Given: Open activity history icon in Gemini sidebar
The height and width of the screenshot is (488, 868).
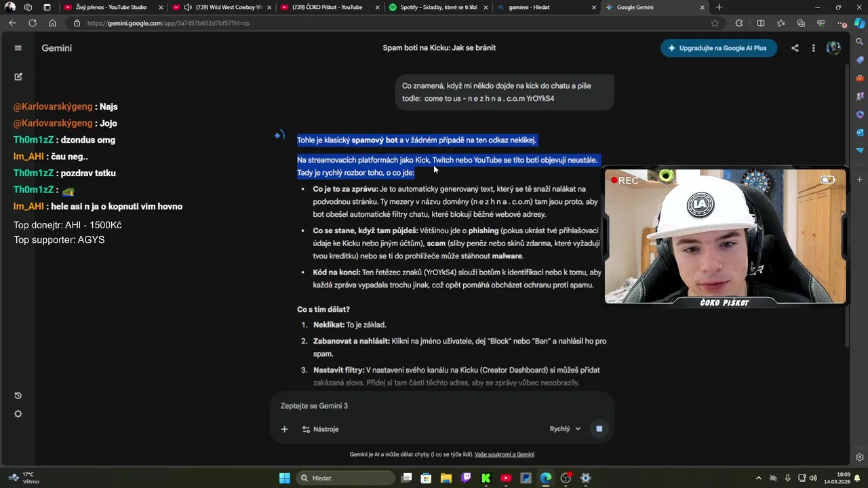Looking at the screenshot, I should pos(18,396).
